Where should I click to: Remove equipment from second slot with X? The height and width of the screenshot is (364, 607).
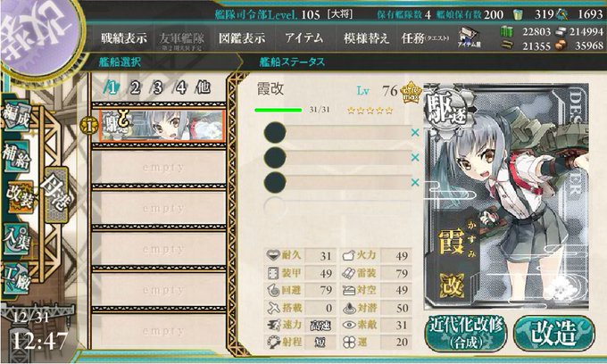pos(415,157)
